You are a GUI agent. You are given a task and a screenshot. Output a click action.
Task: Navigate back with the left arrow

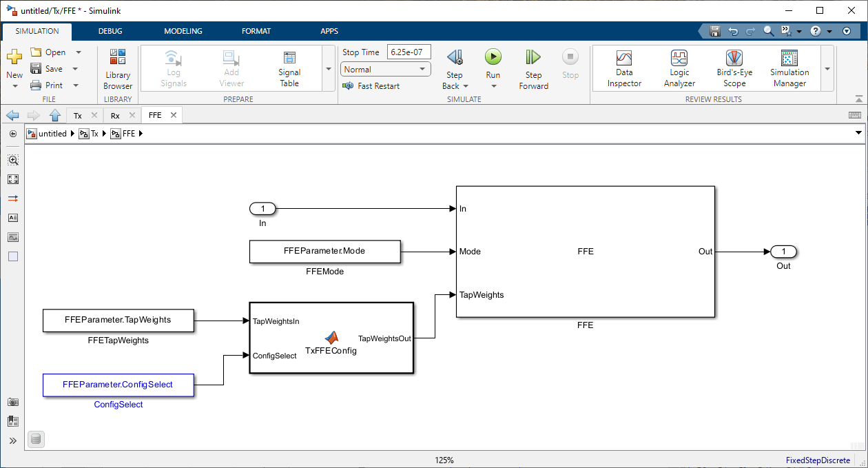pyautogui.click(x=12, y=115)
